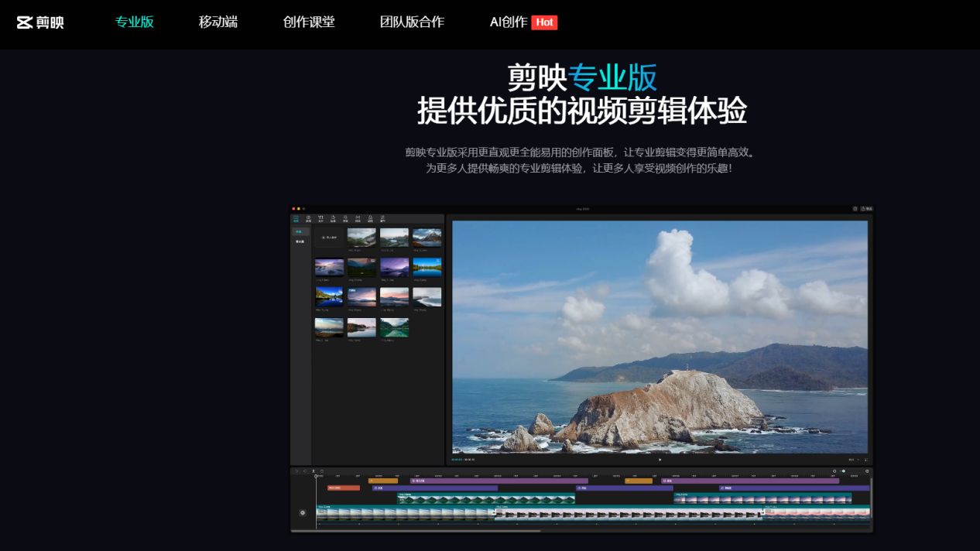The height and width of the screenshot is (551, 980).
Task: Open the 素材库 sidebar entry
Action: pyautogui.click(x=300, y=241)
